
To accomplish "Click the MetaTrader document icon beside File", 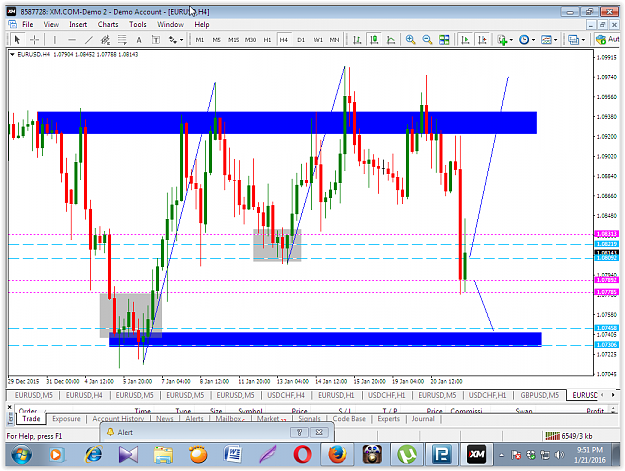I will [x=12, y=24].
